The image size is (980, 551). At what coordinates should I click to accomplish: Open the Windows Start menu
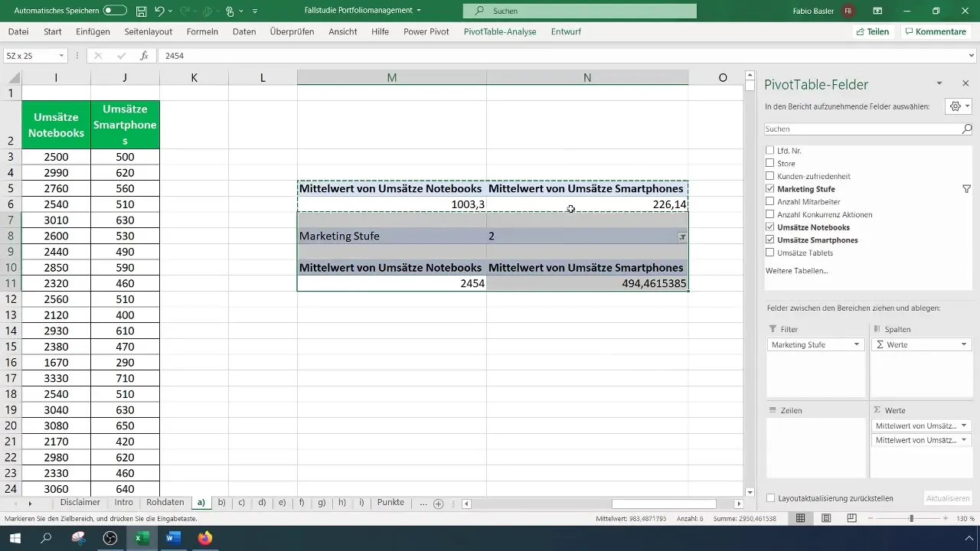point(15,538)
